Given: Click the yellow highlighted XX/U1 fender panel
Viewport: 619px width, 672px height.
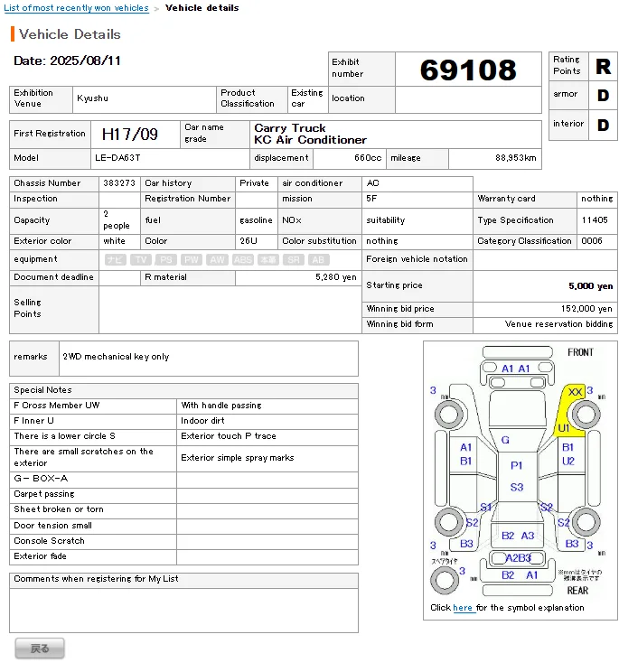Looking at the screenshot, I should tap(570, 411).
